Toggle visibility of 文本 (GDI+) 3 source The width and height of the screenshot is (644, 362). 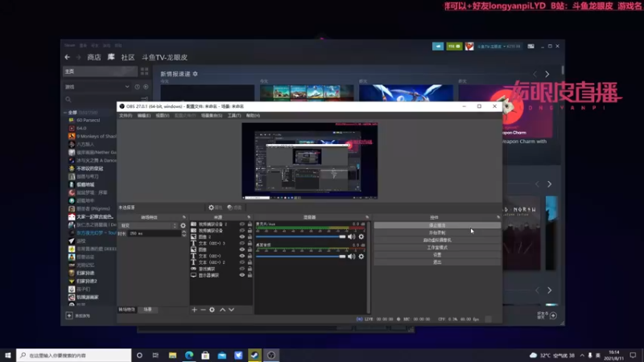[x=242, y=244]
